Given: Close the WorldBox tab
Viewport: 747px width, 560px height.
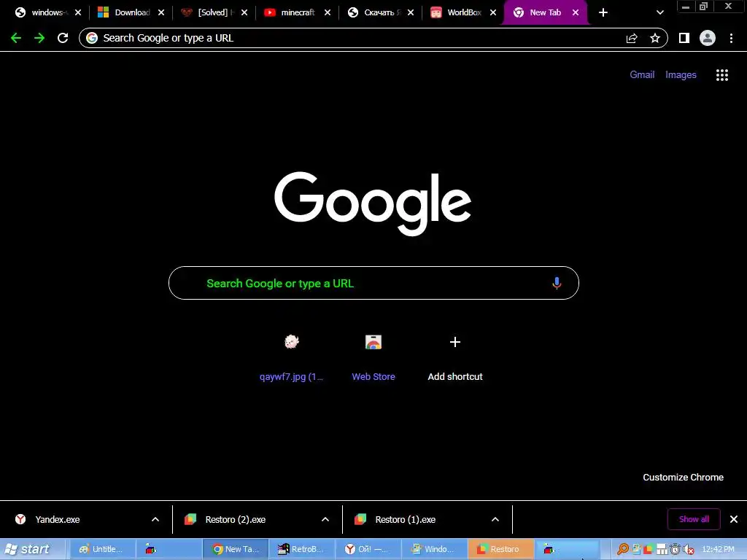Looking at the screenshot, I should click(x=493, y=12).
